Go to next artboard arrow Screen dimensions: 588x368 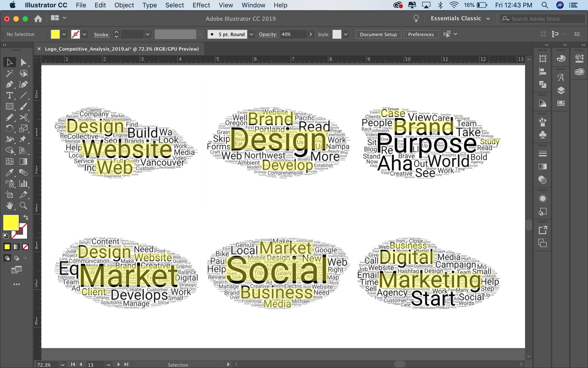[118, 365]
